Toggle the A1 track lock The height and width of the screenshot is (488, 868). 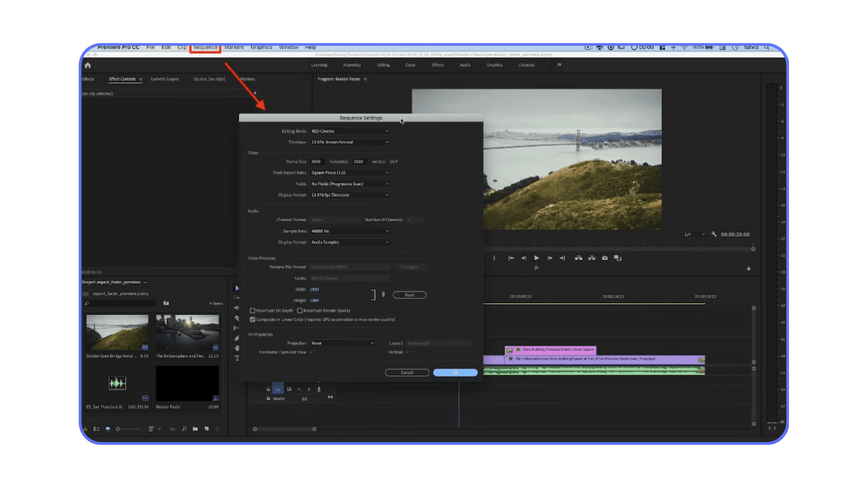tap(268, 389)
